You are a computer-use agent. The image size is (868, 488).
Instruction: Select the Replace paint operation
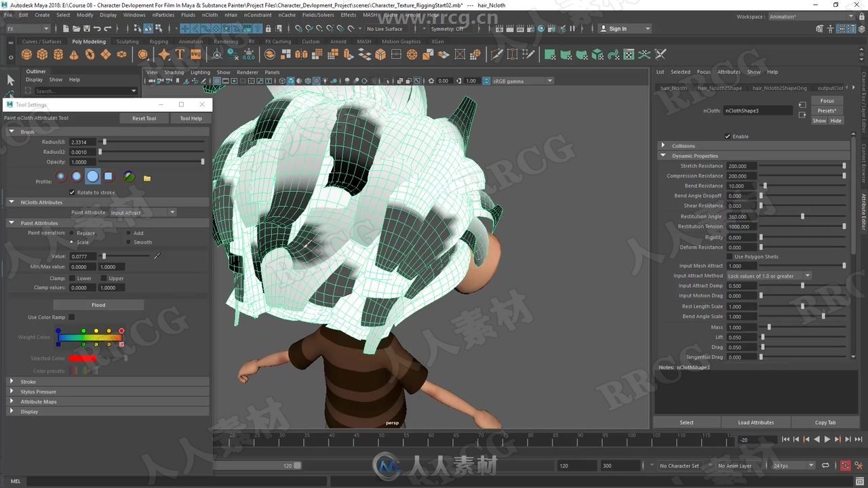pyautogui.click(x=72, y=233)
